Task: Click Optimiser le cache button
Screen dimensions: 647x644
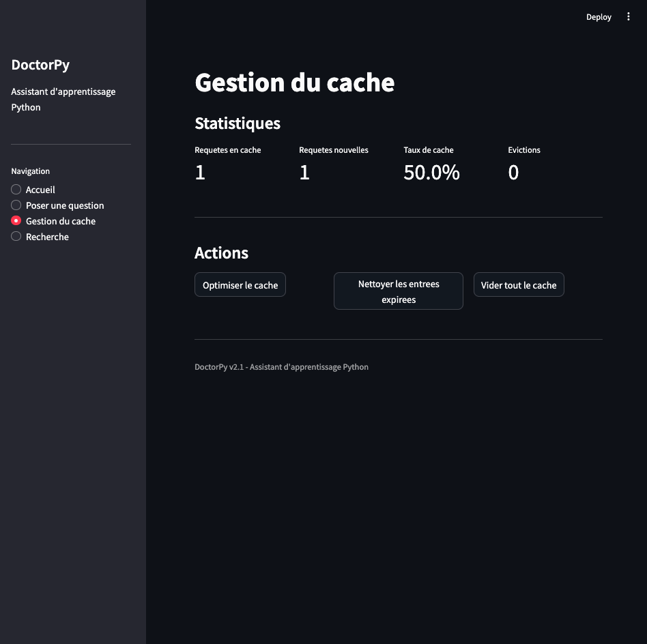Action: (240, 284)
